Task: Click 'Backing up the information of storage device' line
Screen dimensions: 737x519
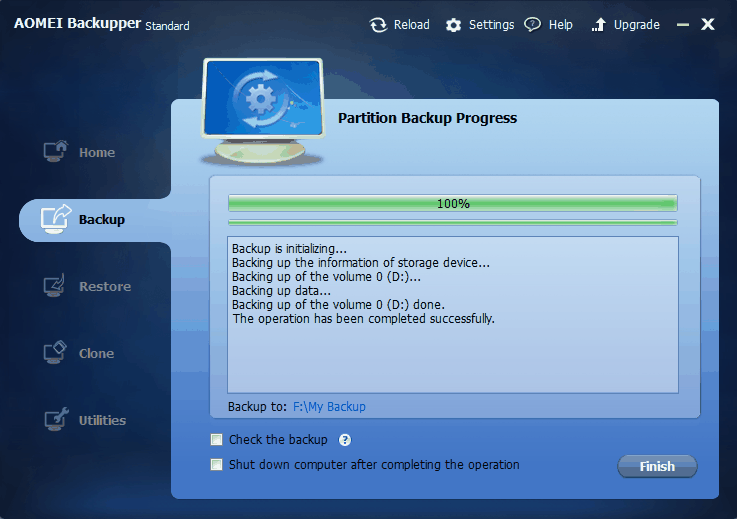Action: click(x=361, y=262)
